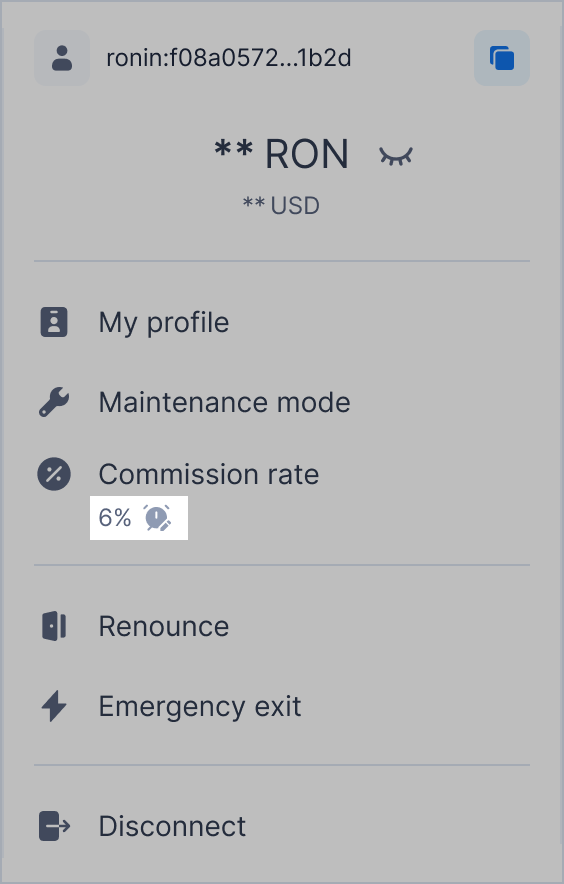Click the percent commission icon

pos(54,474)
